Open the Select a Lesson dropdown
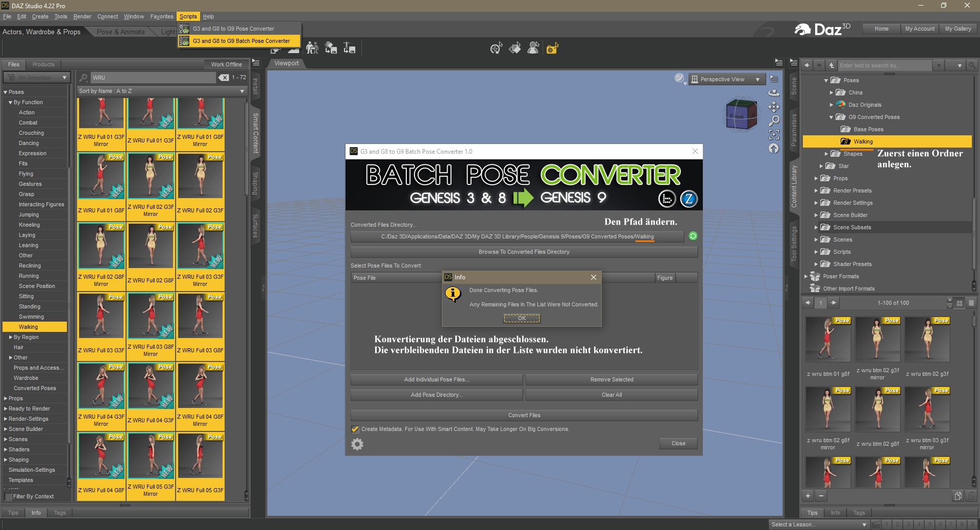 pyautogui.click(x=819, y=524)
